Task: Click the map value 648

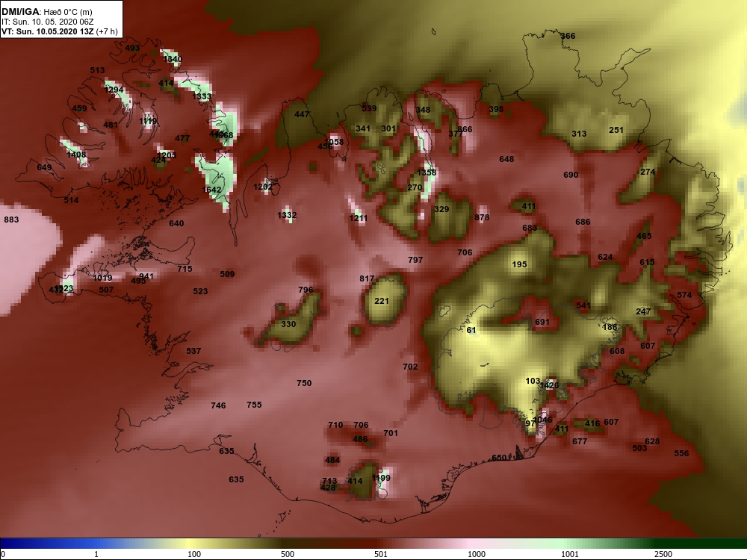Action: pyautogui.click(x=507, y=158)
